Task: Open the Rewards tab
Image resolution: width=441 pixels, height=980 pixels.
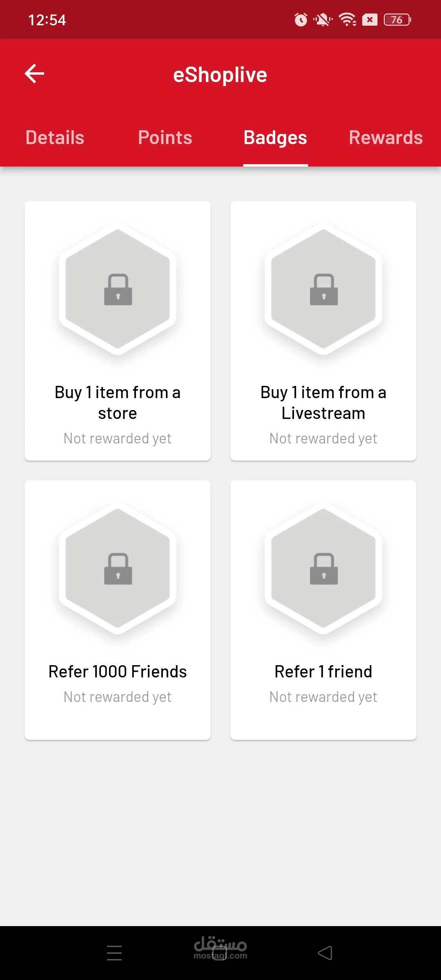Action: tap(385, 138)
